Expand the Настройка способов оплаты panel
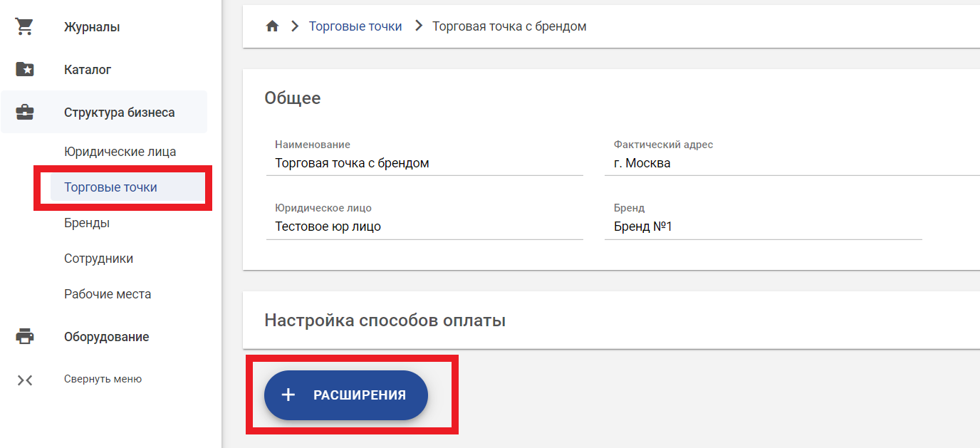 tap(611, 321)
